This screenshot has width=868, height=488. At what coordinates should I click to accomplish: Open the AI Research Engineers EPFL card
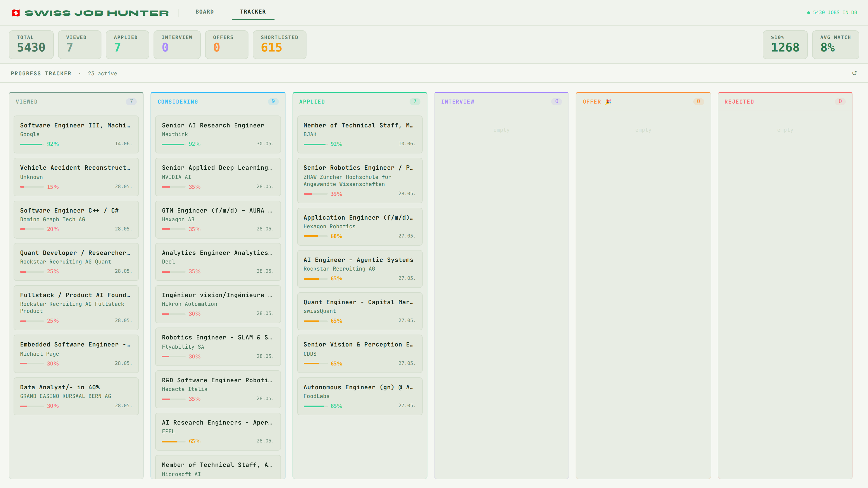click(x=218, y=431)
